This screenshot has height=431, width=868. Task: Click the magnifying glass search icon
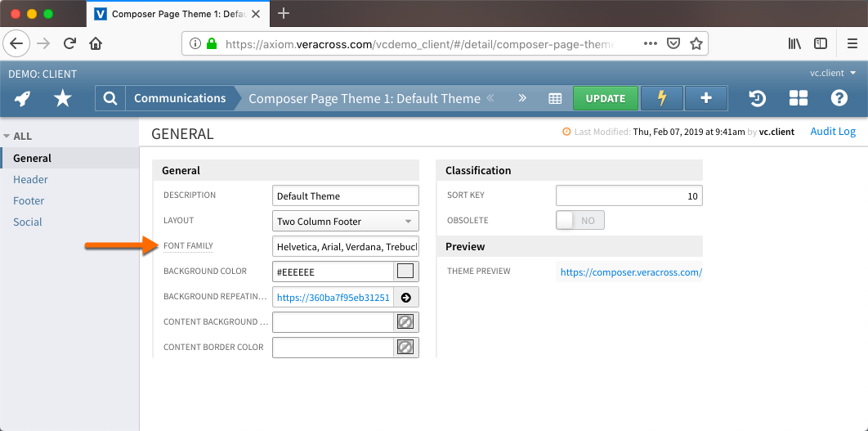110,98
